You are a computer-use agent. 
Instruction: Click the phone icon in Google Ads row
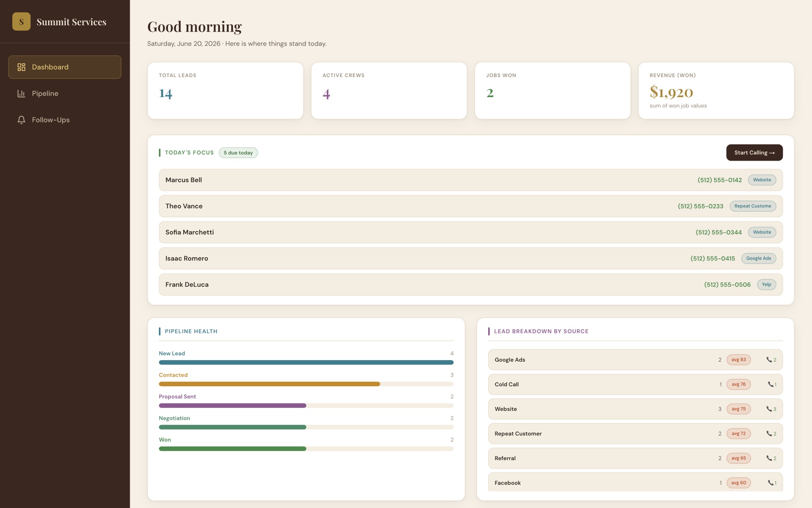coord(769,360)
